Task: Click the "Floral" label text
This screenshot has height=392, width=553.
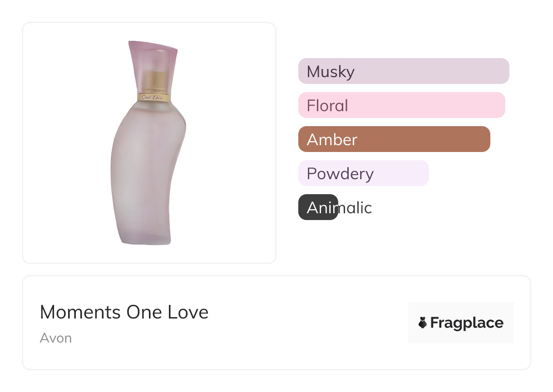Action: click(x=327, y=106)
